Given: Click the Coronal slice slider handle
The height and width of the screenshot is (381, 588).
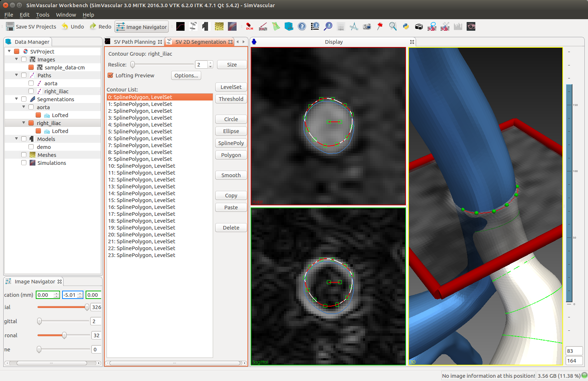Looking at the screenshot, I should click(x=64, y=335).
